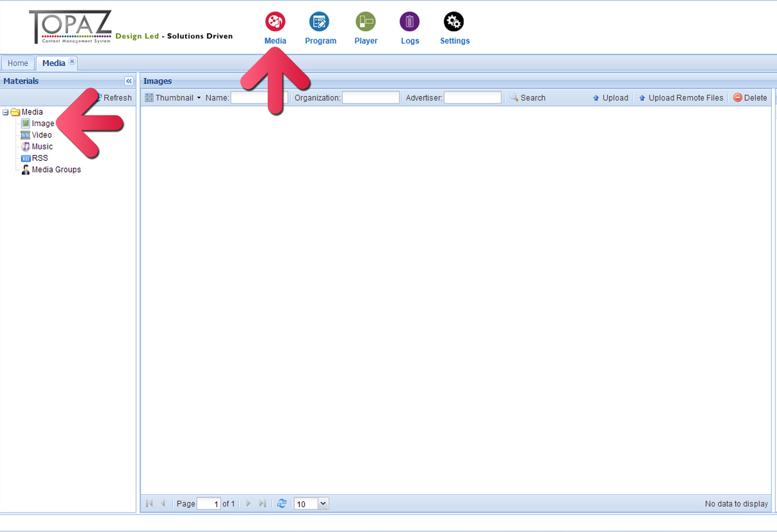Image resolution: width=777 pixels, height=532 pixels.
Task: Select Video in the Media tree
Action: tap(41, 135)
